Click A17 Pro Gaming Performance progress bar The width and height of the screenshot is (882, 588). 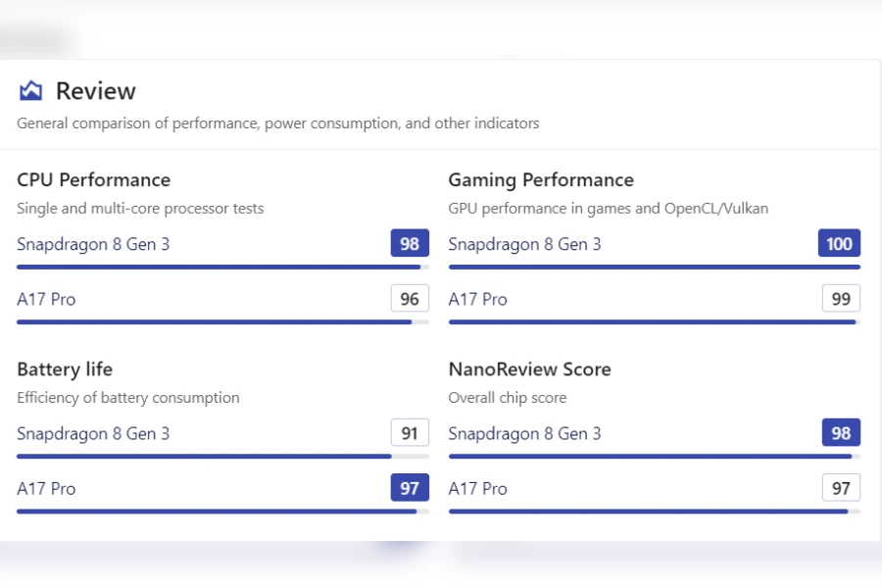click(654, 321)
